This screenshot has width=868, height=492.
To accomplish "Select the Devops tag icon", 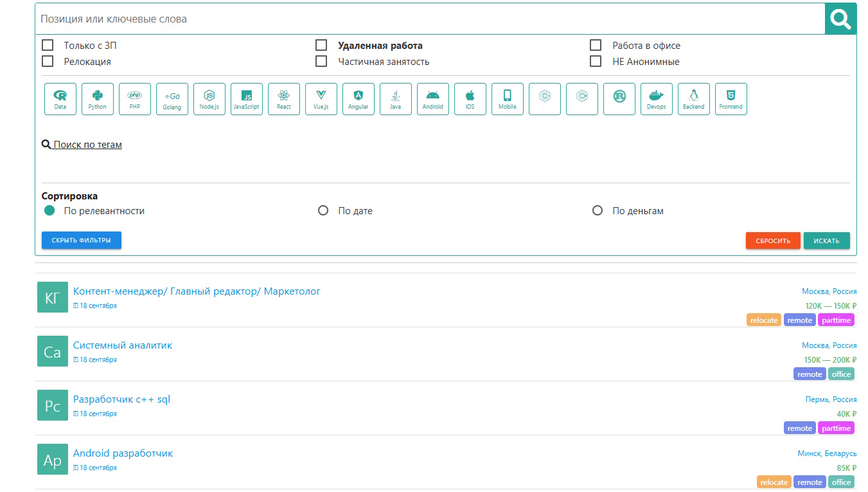I will coord(657,99).
